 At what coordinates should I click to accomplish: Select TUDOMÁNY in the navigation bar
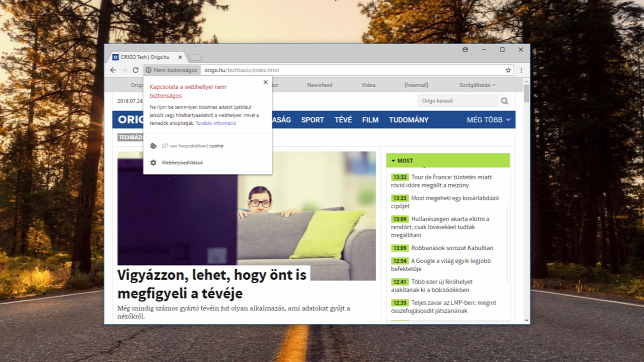coord(409,120)
